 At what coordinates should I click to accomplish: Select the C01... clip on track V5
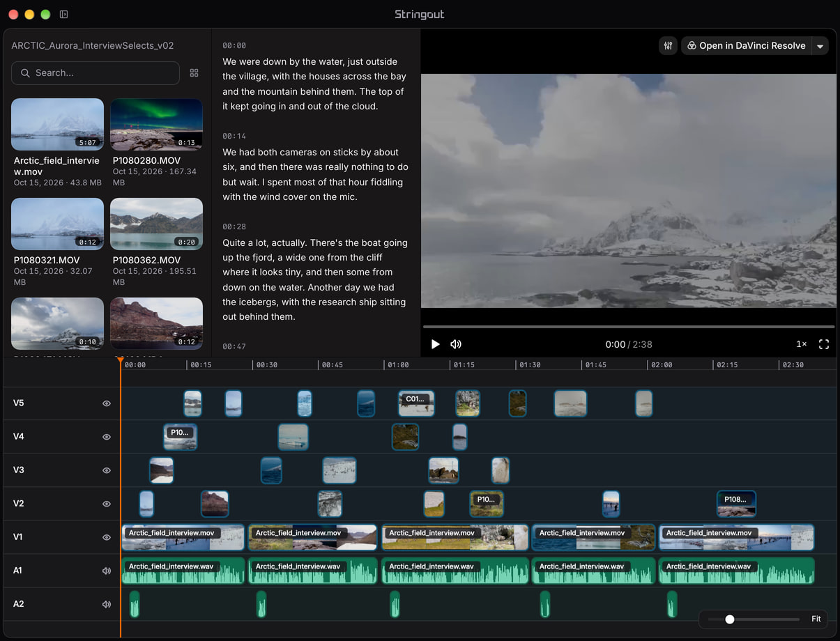(x=416, y=403)
